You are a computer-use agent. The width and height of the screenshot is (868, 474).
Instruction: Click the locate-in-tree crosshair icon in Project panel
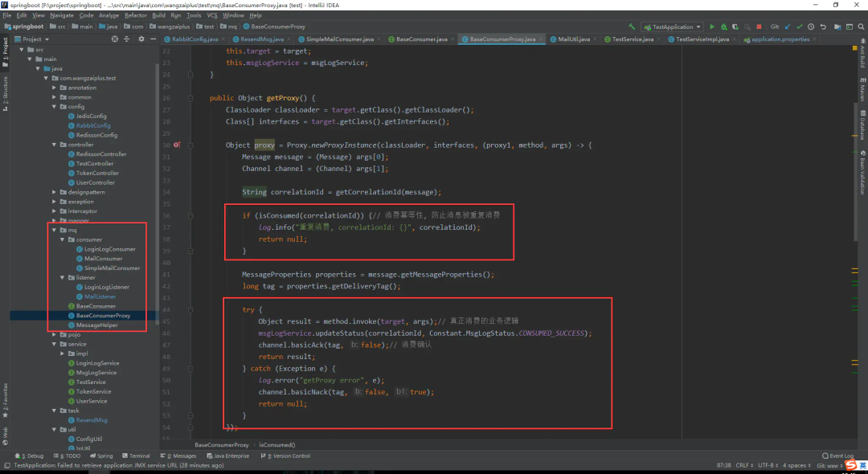click(115, 39)
